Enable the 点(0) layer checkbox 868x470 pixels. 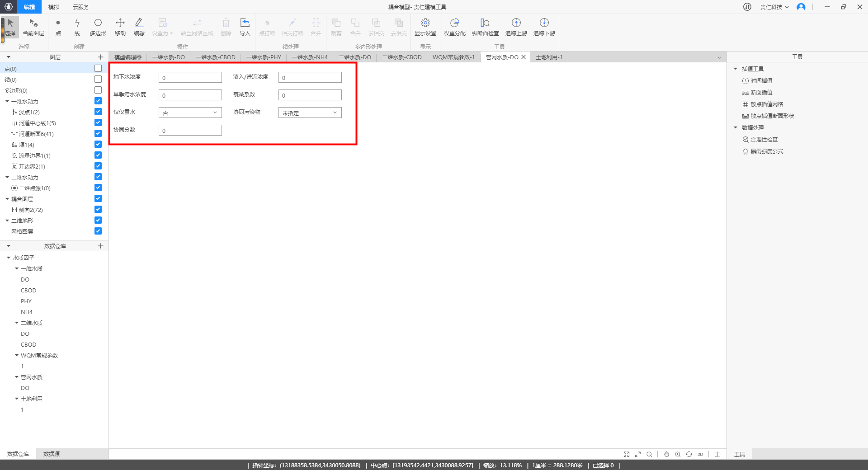98,68
